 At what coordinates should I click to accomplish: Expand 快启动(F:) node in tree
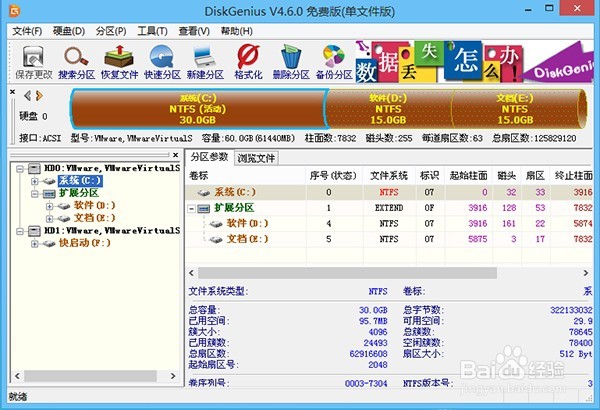click(35, 243)
